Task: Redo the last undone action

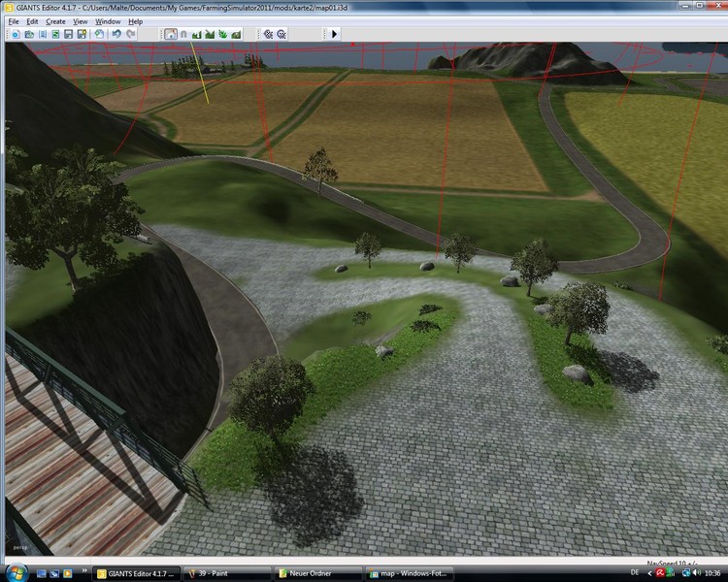Action: click(131, 34)
